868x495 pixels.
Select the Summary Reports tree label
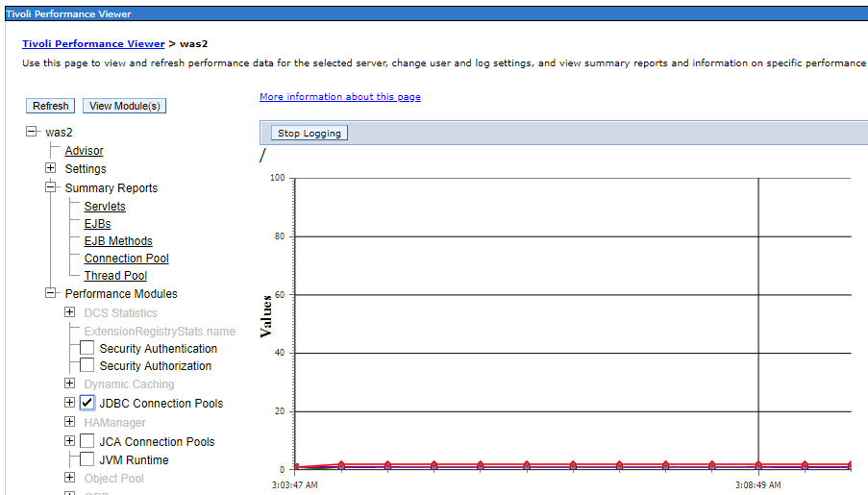click(x=112, y=188)
